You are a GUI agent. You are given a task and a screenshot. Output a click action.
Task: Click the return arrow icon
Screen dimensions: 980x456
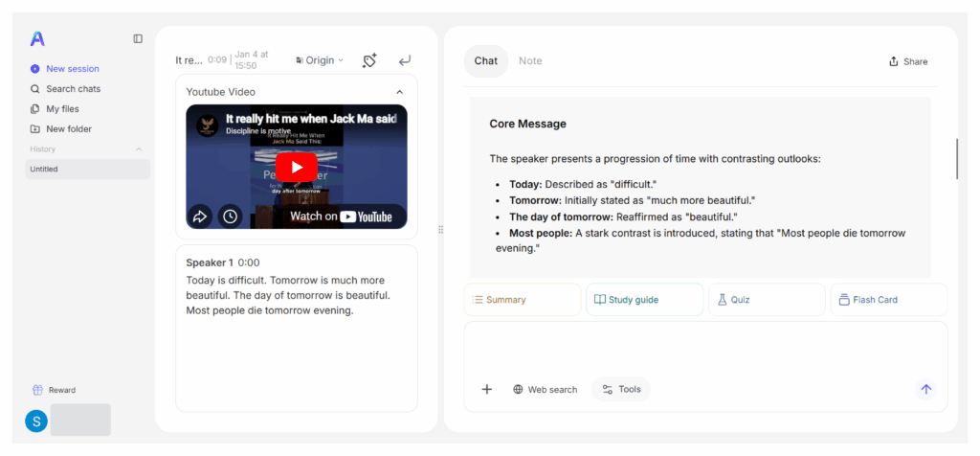pyautogui.click(x=405, y=60)
